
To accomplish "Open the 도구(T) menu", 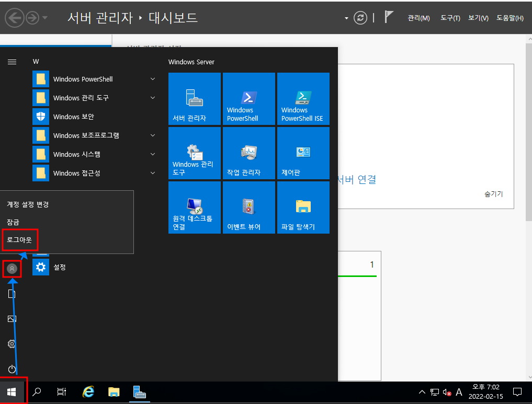I will (x=450, y=18).
